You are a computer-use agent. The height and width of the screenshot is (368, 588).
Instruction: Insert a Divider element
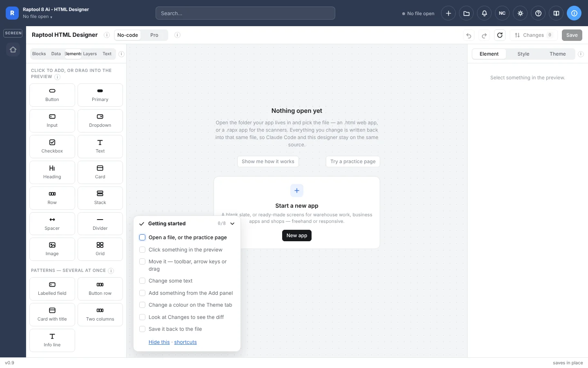(100, 224)
